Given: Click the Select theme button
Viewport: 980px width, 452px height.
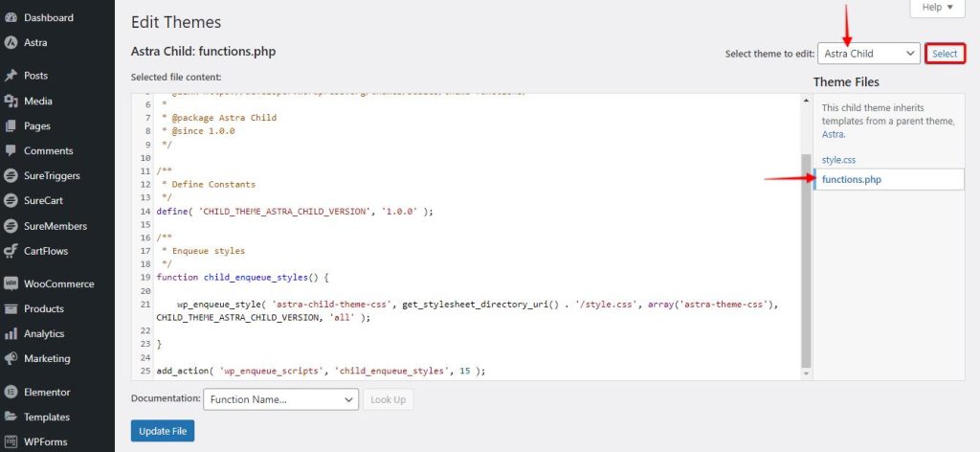Looking at the screenshot, I should (945, 53).
